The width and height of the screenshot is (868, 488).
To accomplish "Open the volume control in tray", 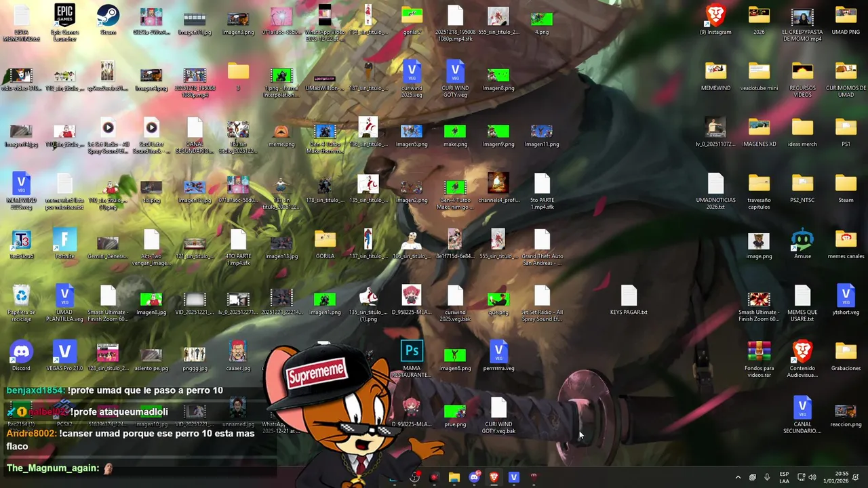I will click(x=812, y=477).
